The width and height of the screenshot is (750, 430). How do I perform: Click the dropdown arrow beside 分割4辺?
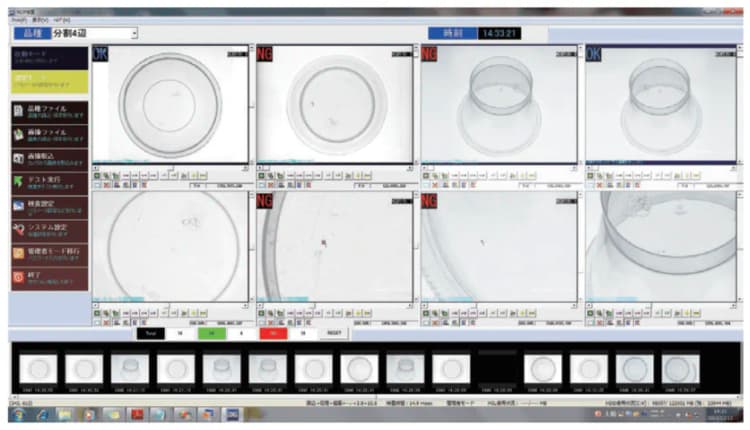(x=134, y=33)
